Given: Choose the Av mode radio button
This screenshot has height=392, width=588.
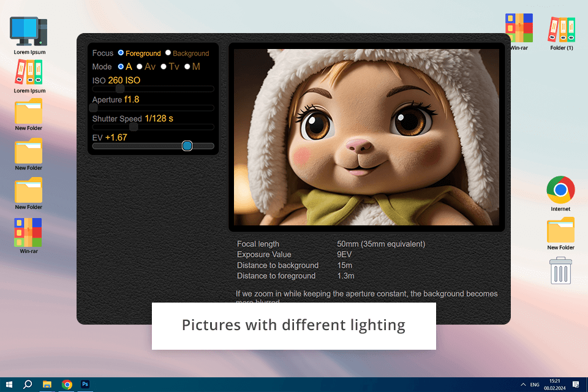Looking at the screenshot, I should click(140, 66).
